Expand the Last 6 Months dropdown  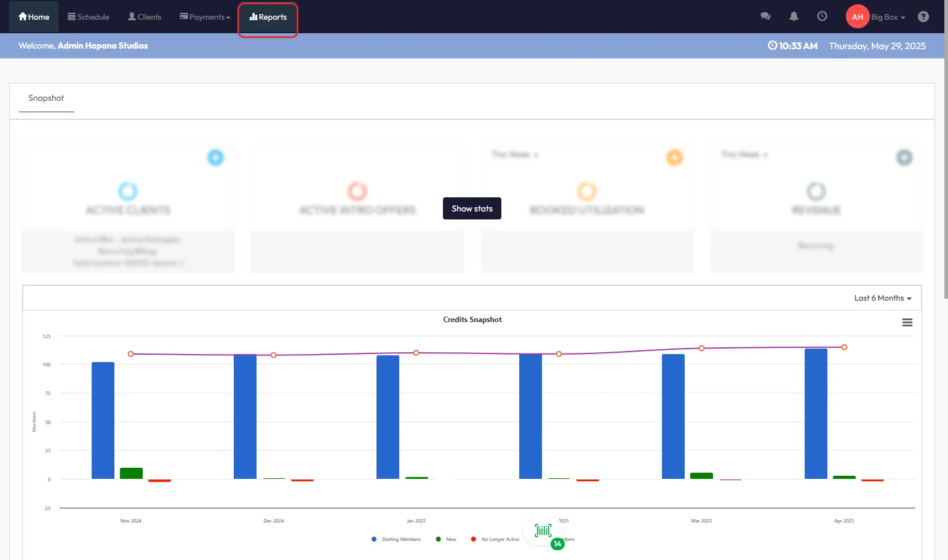tap(883, 298)
